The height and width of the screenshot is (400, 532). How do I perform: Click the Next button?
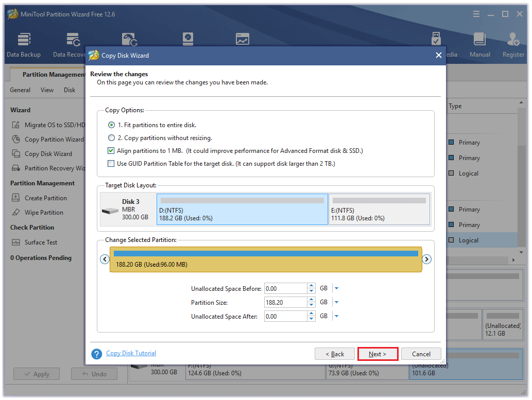(377, 354)
